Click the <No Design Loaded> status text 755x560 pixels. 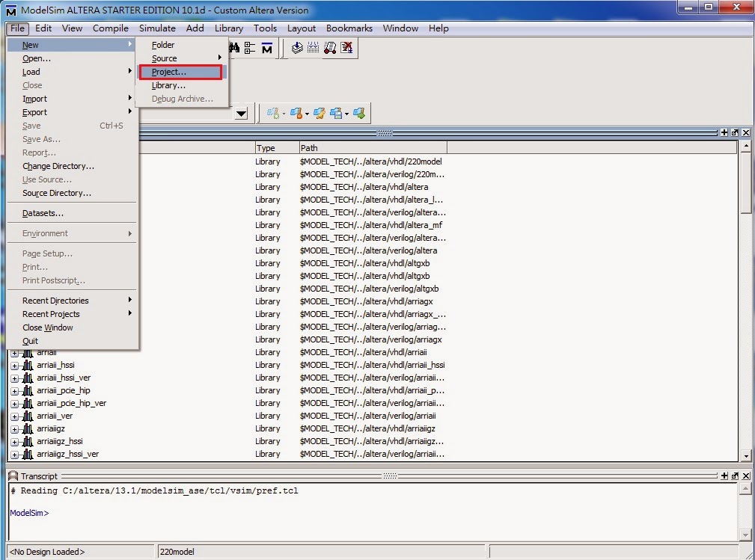[46, 552]
